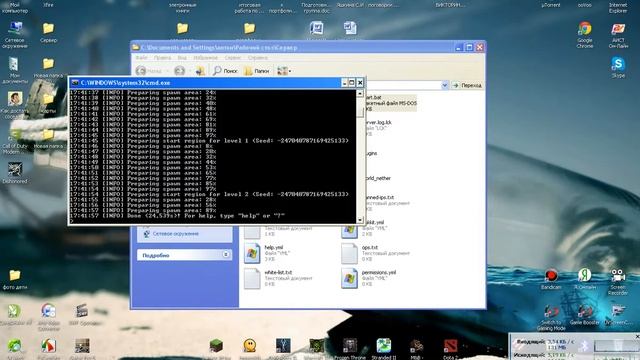640x360 pixels.
Task: Open the File (Файл) menu in Explorer
Action: pos(141,58)
